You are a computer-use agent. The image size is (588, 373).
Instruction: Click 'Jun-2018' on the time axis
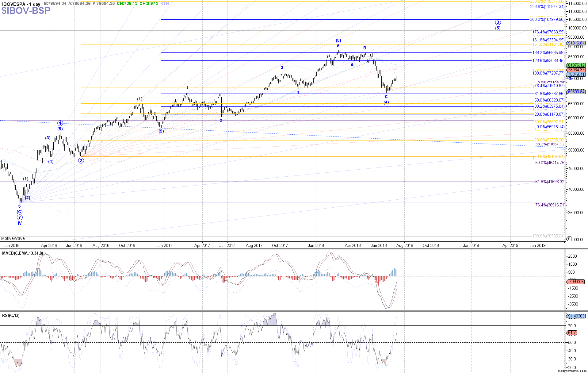(x=379, y=245)
